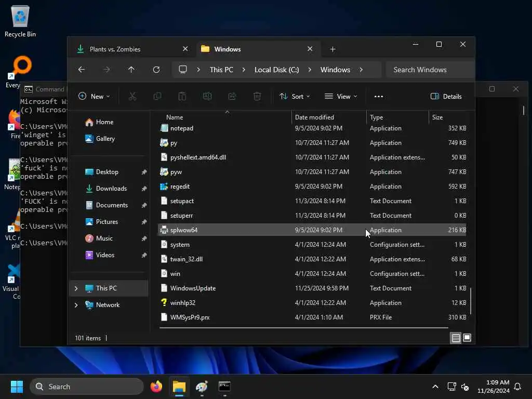Viewport: 532px width, 399px height.
Task: Click the muted volume tray icon
Action: (x=465, y=387)
